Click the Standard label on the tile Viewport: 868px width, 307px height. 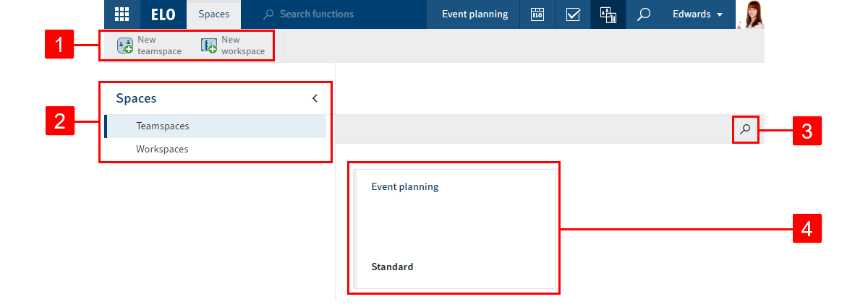coord(392,267)
